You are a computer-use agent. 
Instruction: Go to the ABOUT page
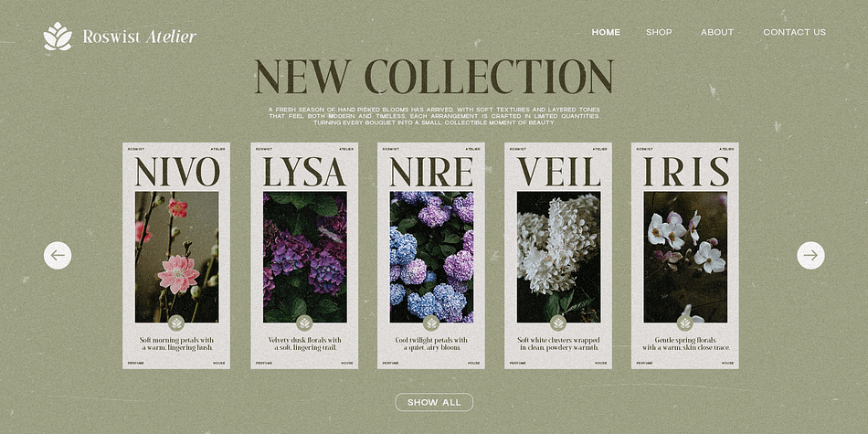click(717, 32)
